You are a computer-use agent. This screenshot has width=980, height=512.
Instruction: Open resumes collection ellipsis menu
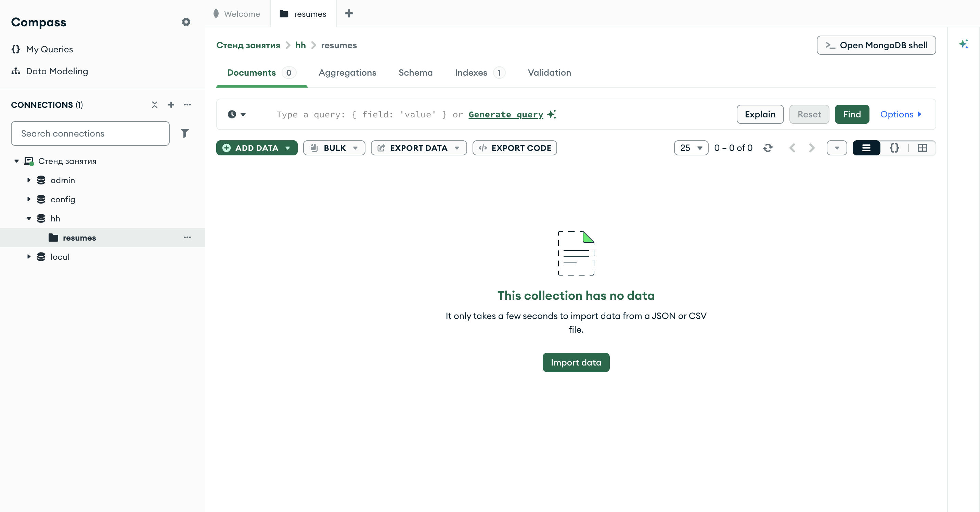[188, 238]
